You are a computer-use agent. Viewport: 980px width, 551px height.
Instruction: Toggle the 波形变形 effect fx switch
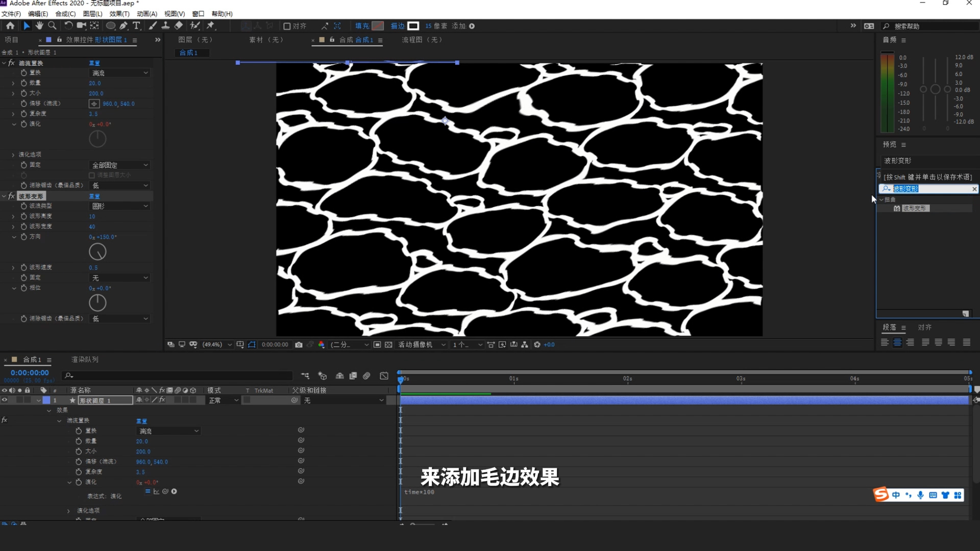[11, 196]
